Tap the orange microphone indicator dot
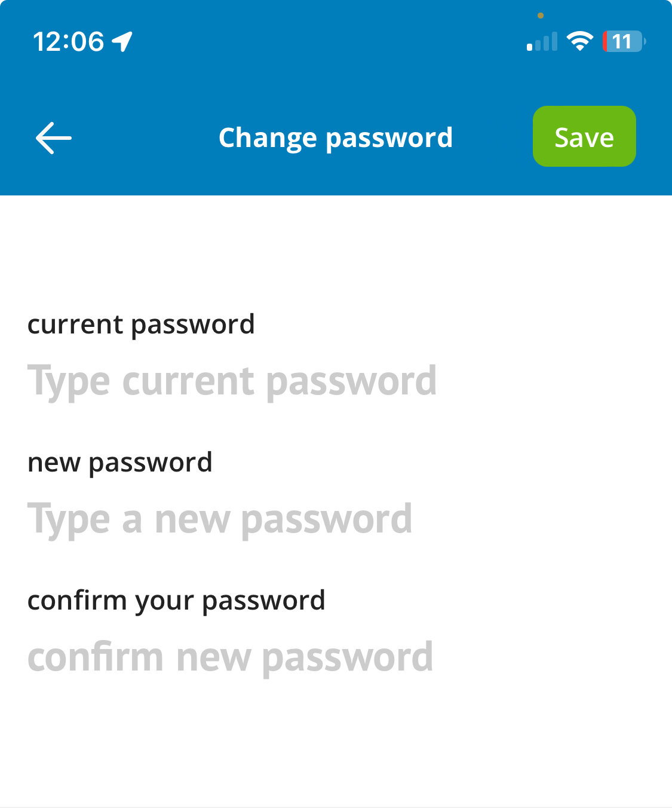 click(541, 16)
